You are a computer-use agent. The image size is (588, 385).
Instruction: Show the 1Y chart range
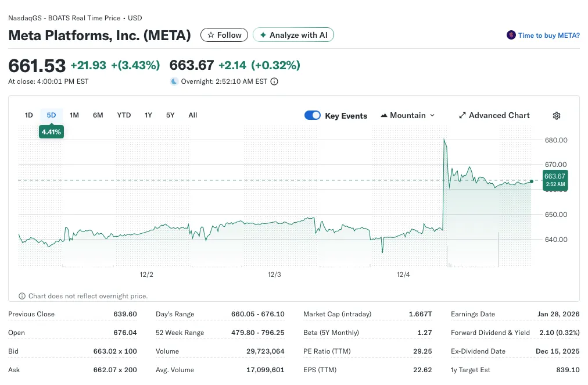148,115
